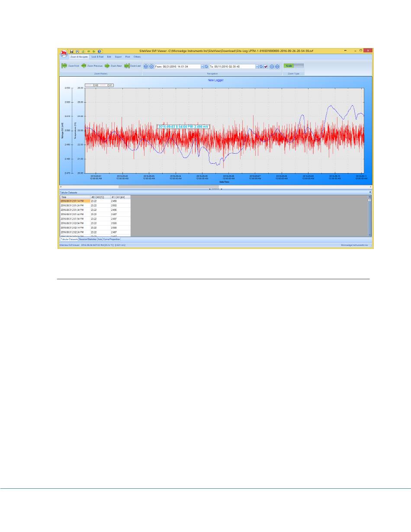Click the Time column header
The height and width of the screenshot is (532, 411).
point(74,197)
